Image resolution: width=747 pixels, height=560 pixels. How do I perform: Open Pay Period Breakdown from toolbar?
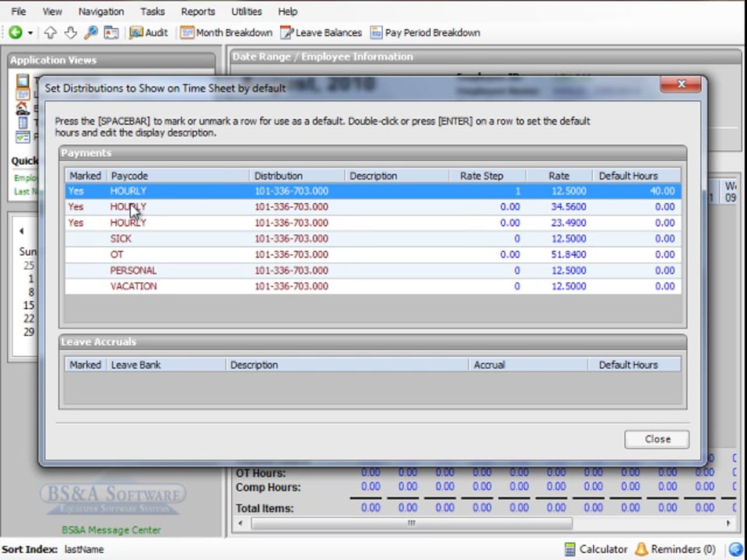[425, 33]
